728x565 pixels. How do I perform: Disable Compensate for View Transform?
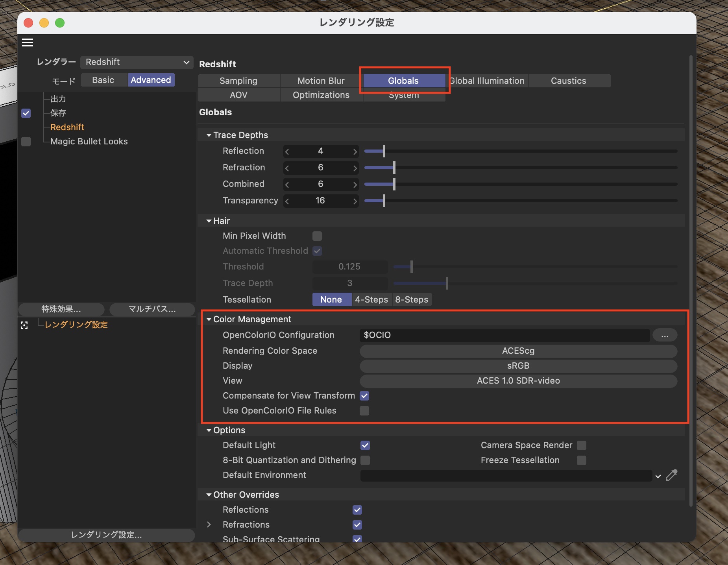[364, 396]
